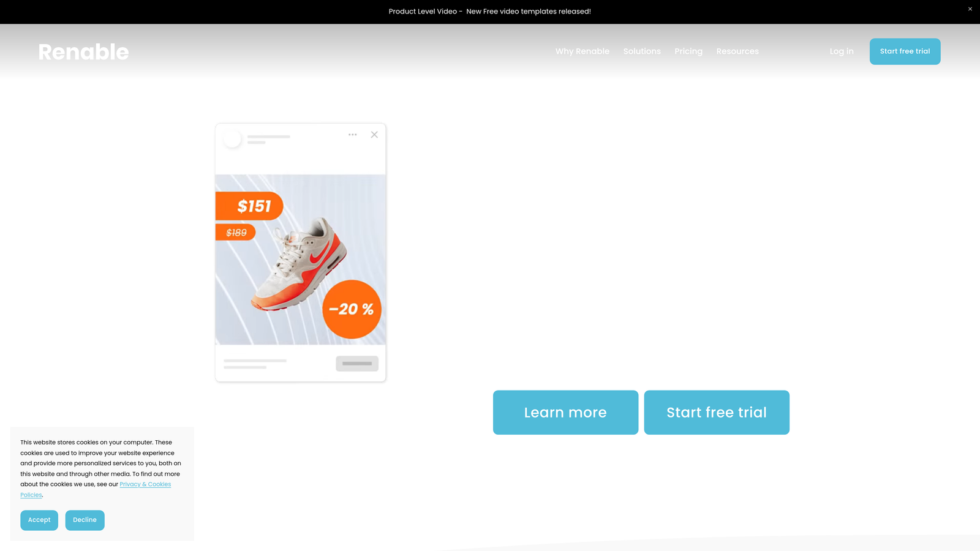Screen dimensions: 980x551
Task: Go to the Pricing page
Action: [688, 51]
